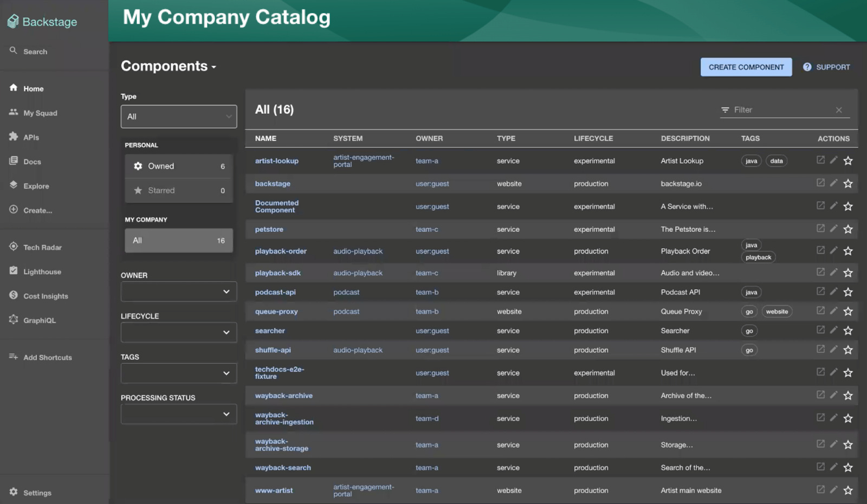This screenshot has height=504, width=867.
Task: Click the Create Component button
Action: click(x=746, y=67)
